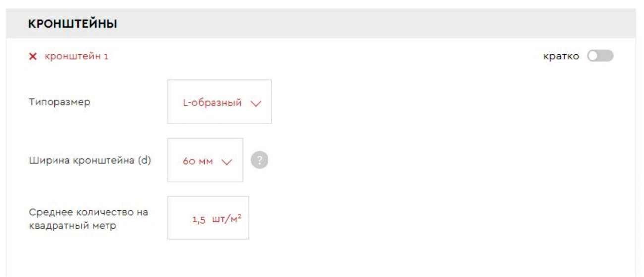
Task: Focus the average quantity input box
Action: 208,218
